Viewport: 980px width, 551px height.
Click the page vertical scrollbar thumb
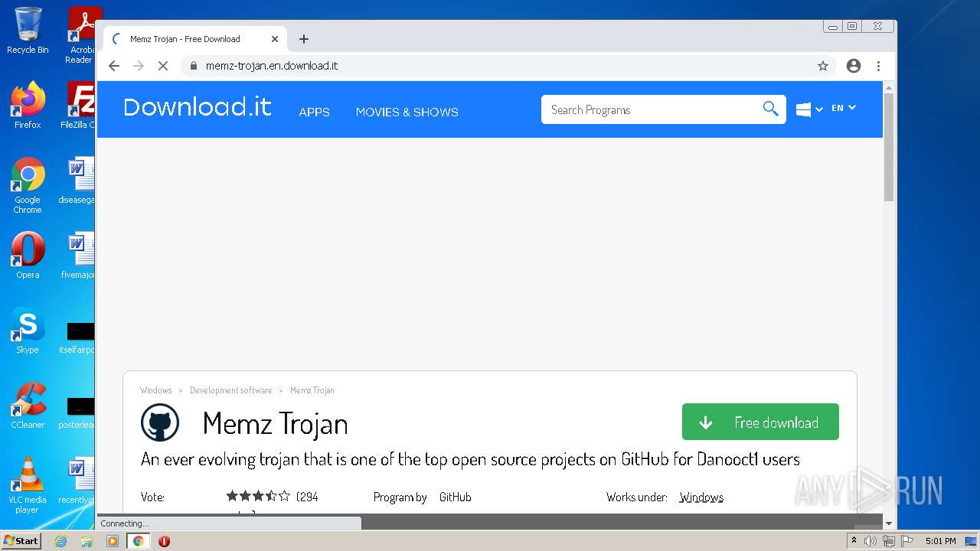[889, 148]
